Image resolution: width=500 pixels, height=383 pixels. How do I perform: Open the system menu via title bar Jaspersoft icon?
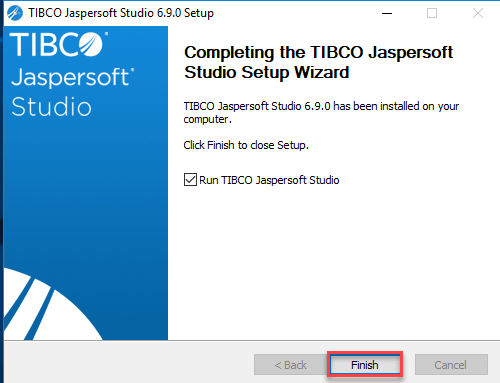[15, 13]
